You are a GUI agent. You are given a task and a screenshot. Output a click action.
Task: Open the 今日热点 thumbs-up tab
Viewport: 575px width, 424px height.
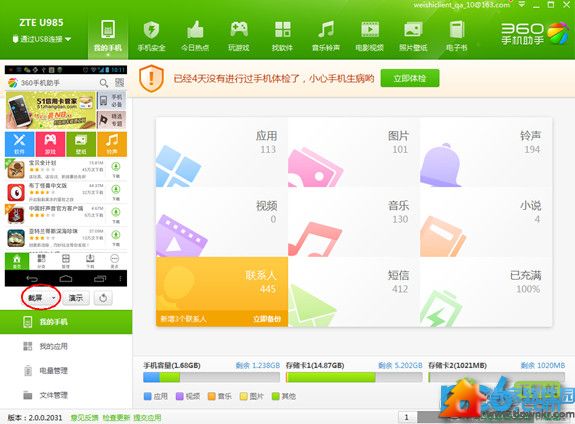tap(195, 36)
